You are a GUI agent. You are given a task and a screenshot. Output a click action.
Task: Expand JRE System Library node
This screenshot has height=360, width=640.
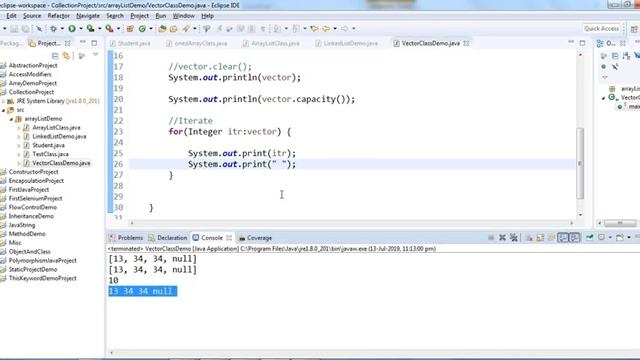3,101
